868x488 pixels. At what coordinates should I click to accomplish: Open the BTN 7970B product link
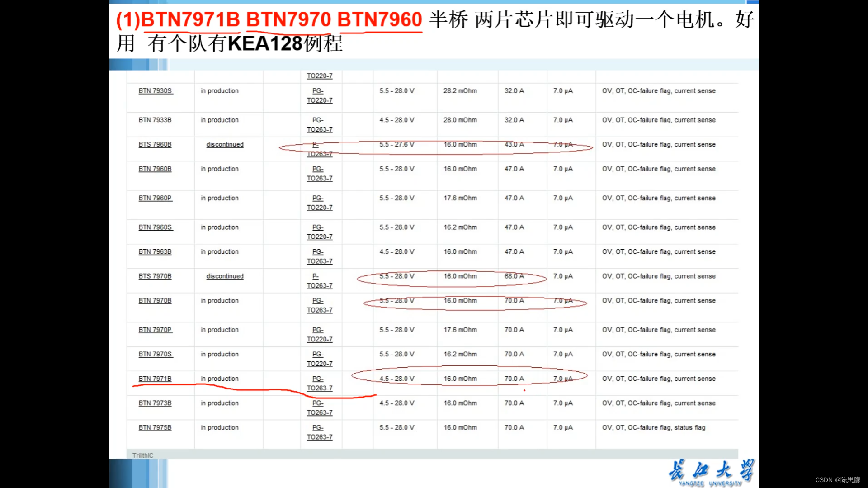(155, 300)
